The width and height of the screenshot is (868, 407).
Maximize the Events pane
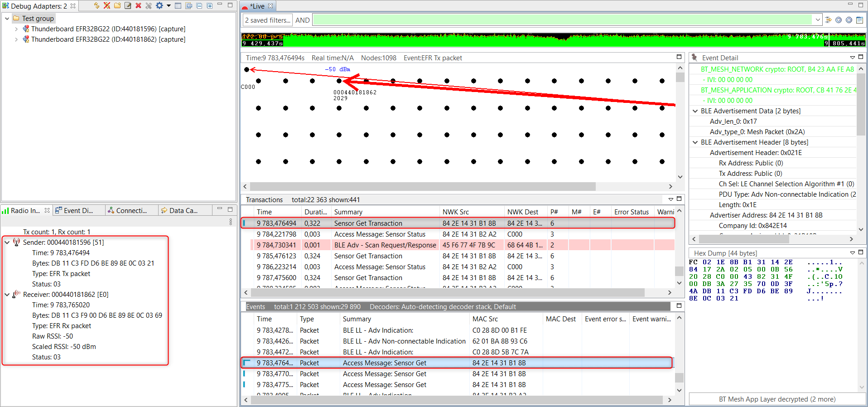(679, 306)
